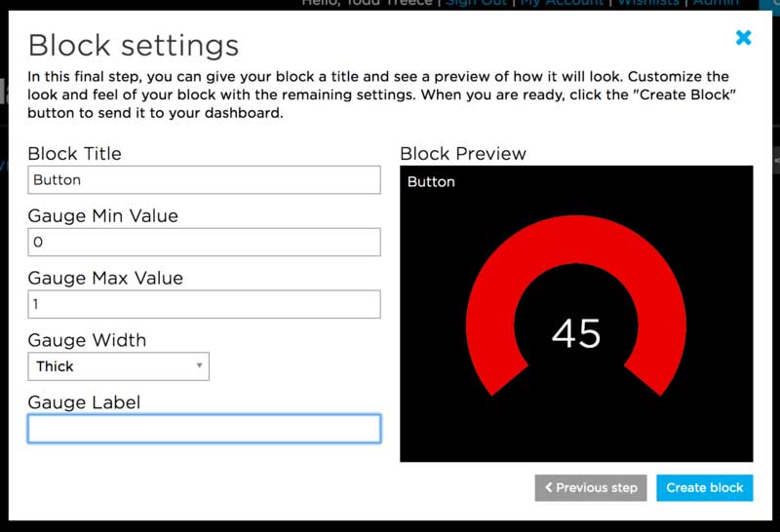
Task: Open the My Account link
Action: tap(563, 4)
